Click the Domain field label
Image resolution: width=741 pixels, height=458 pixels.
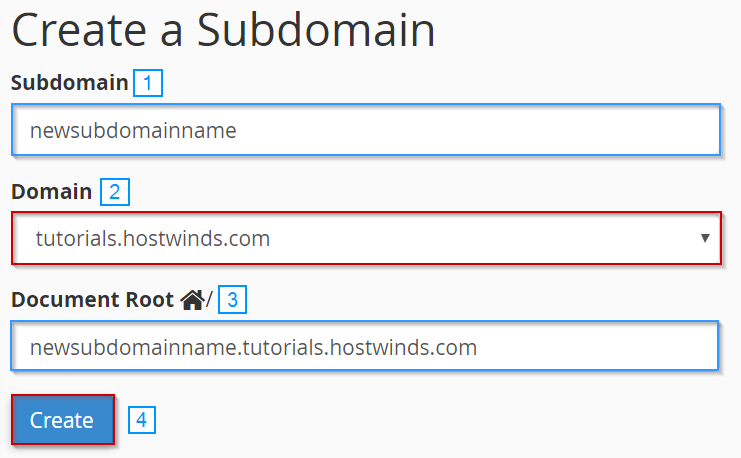52,191
